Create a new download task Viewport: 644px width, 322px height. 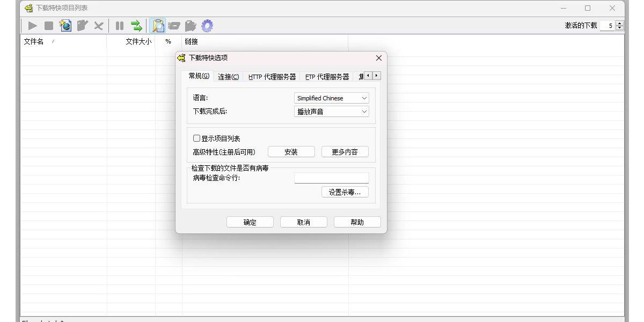[x=65, y=25]
